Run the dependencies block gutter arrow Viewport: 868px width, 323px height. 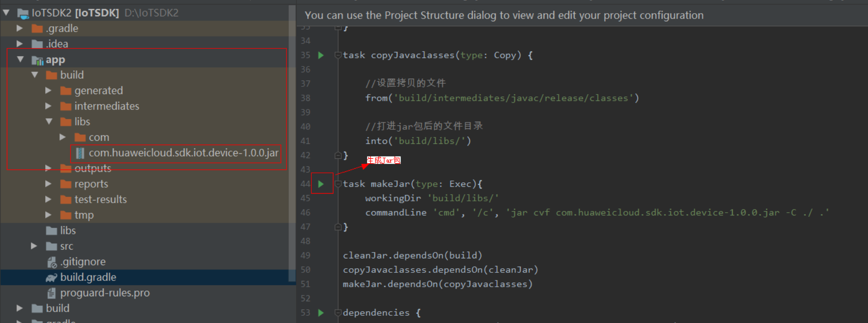[321, 313]
